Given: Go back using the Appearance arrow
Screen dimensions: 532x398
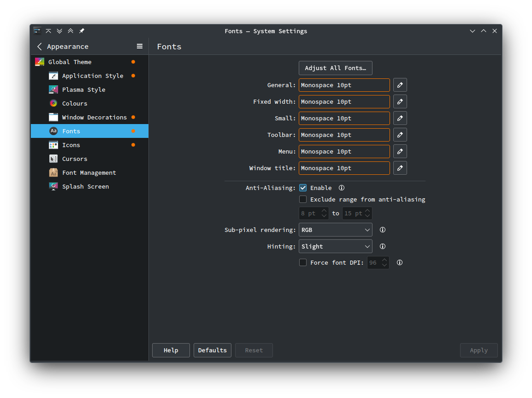Looking at the screenshot, I should [40, 47].
